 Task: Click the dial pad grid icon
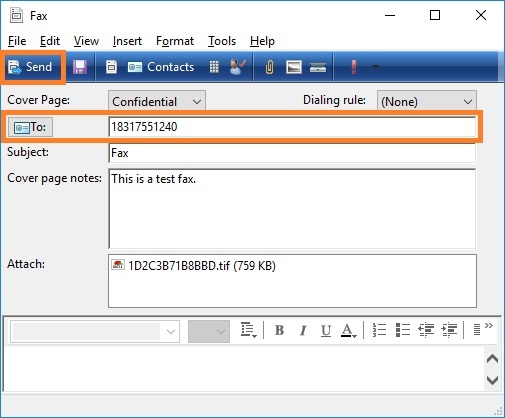pos(214,67)
